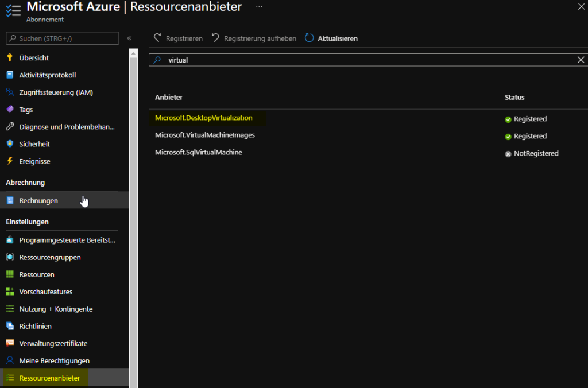Open Tags label in sidebar
Image resolution: width=588 pixels, height=388 pixels.
[x=26, y=110]
